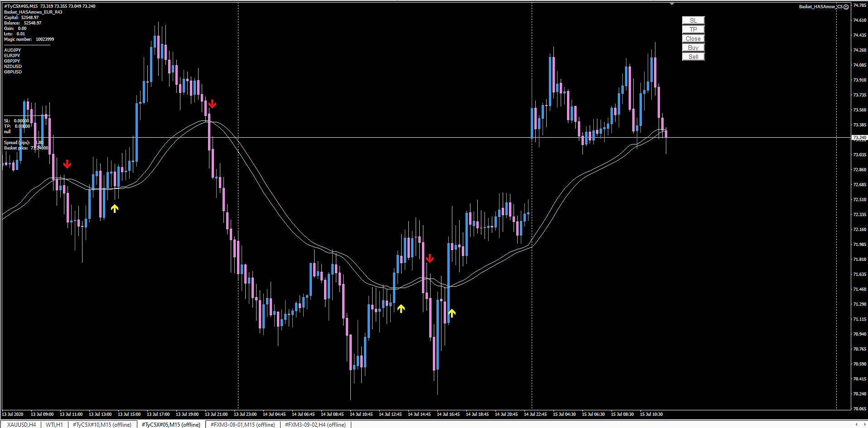This screenshot has height=428, width=868.
Task: Click the expert advisor smiley face icon
Action: (x=846, y=7)
